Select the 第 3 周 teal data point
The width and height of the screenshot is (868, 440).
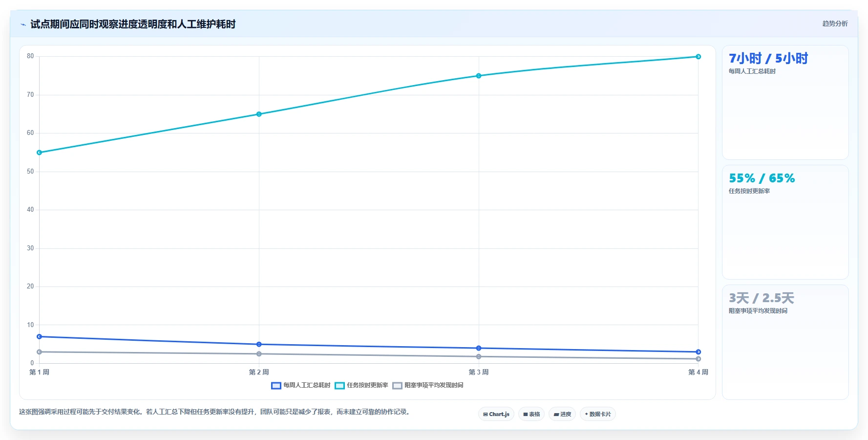tap(479, 76)
